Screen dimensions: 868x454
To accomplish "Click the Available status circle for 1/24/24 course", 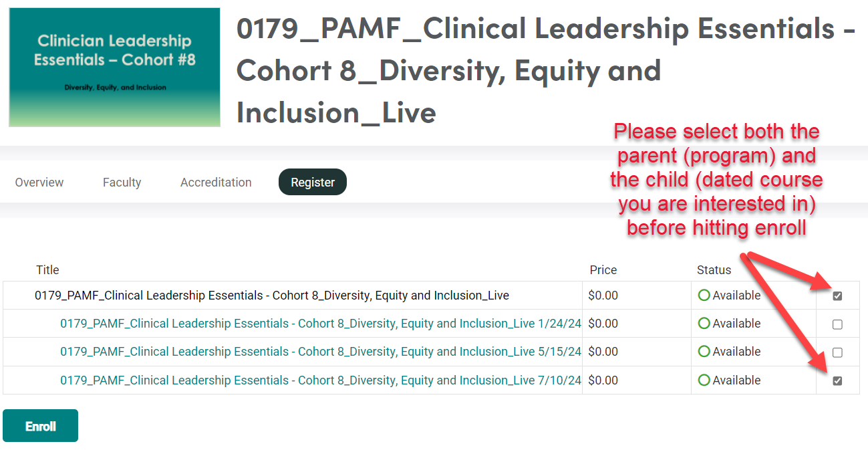I will [x=704, y=324].
